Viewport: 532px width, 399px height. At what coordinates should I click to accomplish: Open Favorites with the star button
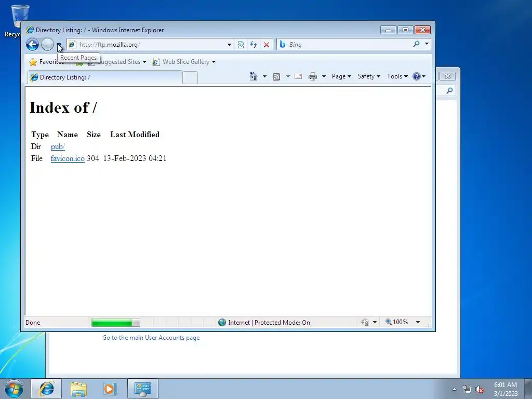46,62
